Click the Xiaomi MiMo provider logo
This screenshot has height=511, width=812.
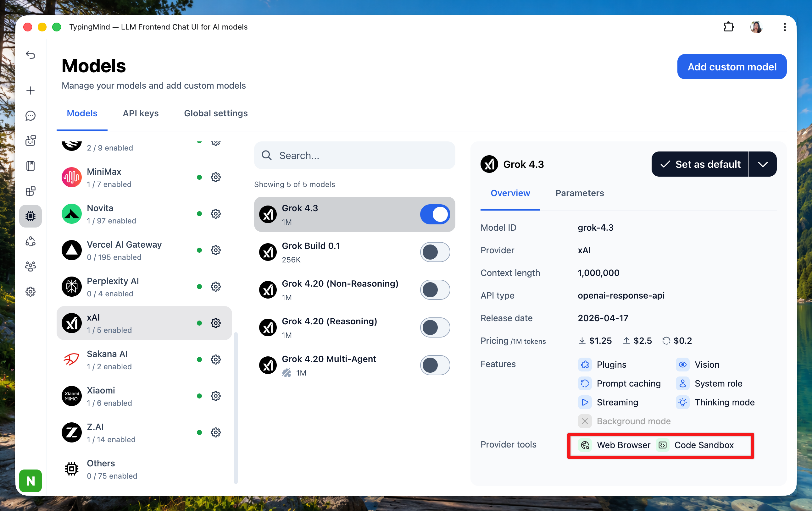coord(71,396)
